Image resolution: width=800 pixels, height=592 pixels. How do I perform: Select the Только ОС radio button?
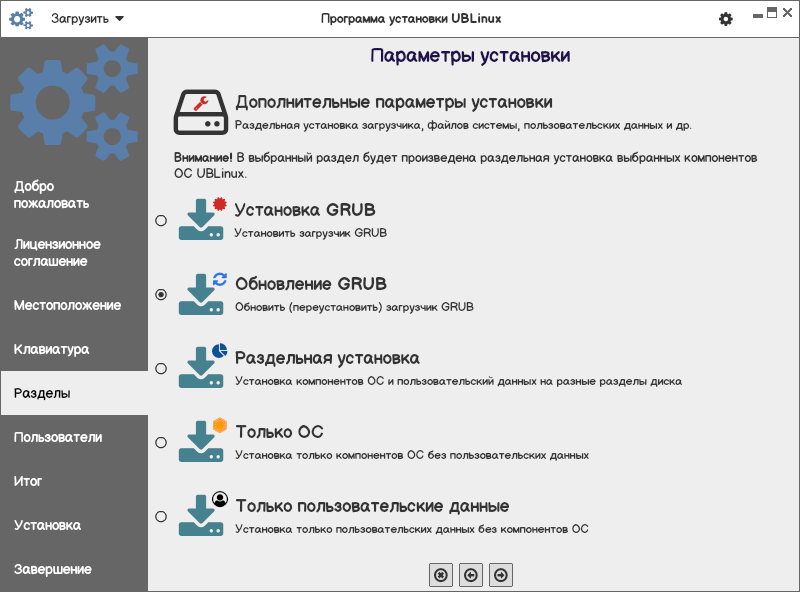161,442
